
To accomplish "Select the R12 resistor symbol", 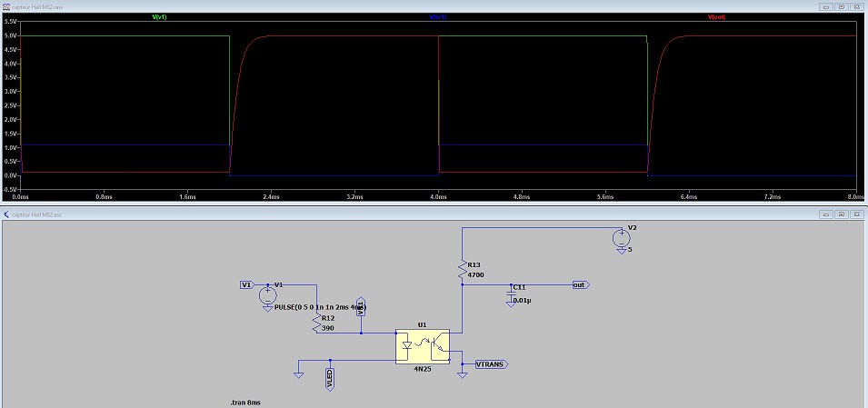I will [318, 323].
